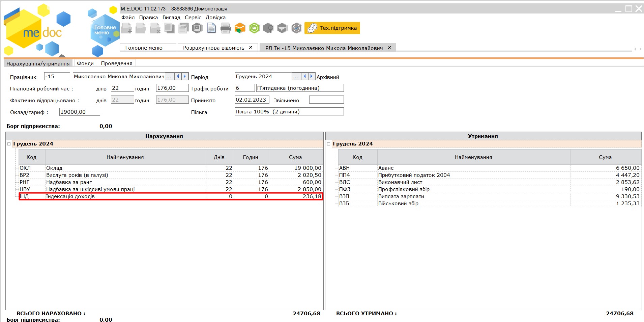
Task: Click the create-from-template toolbar icon
Action: point(183,28)
